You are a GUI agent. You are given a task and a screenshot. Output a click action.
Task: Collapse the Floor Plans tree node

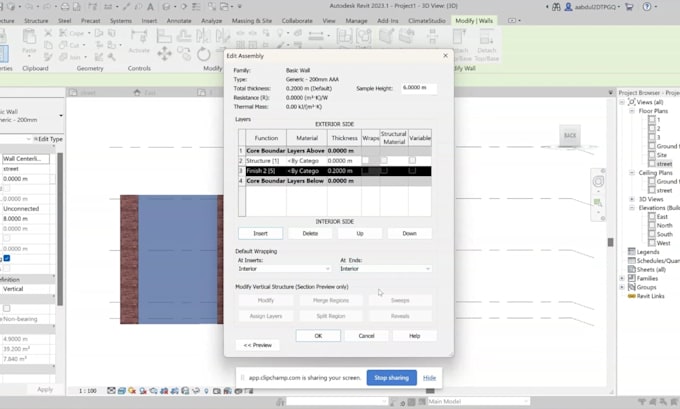pos(632,111)
